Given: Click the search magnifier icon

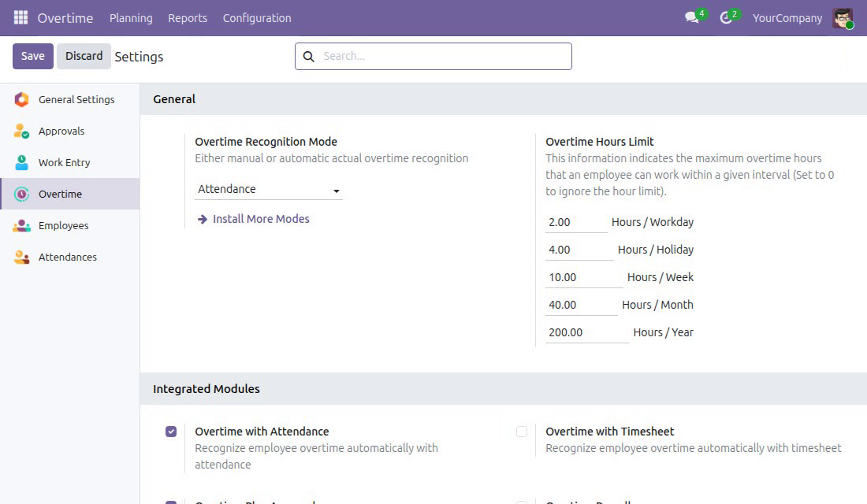Looking at the screenshot, I should coord(308,57).
